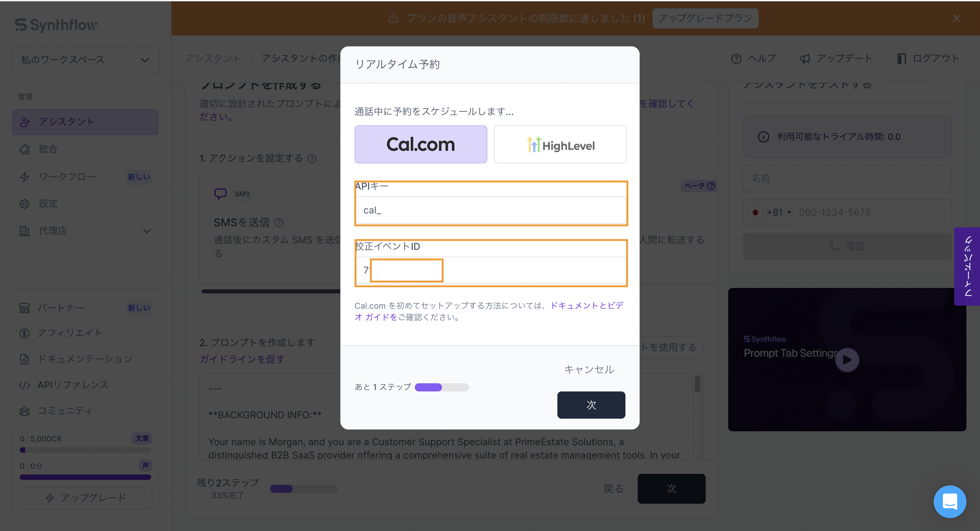
Task: Open the 私のワークスペース workspace dropdown
Action: (x=86, y=60)
